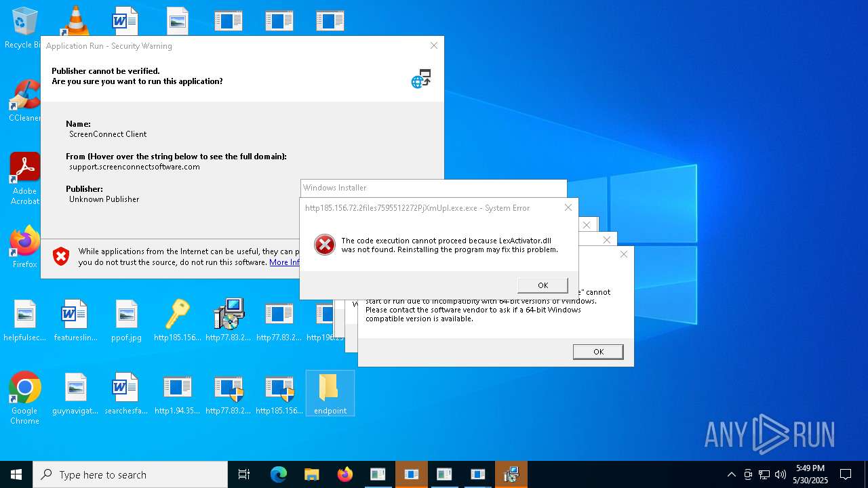868x488 pixels.
Task: Click OK in the LexActivator.dll System Error dialog
Action: coord(542,285)
